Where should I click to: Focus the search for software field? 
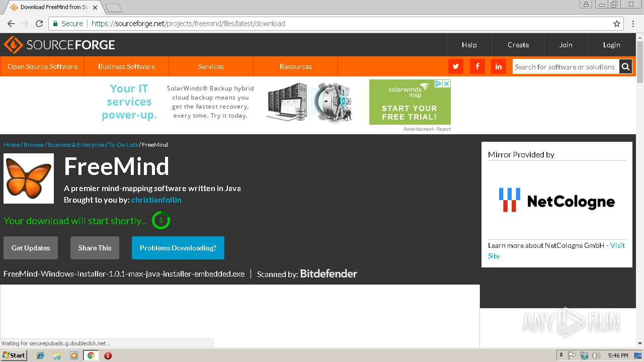566,66
